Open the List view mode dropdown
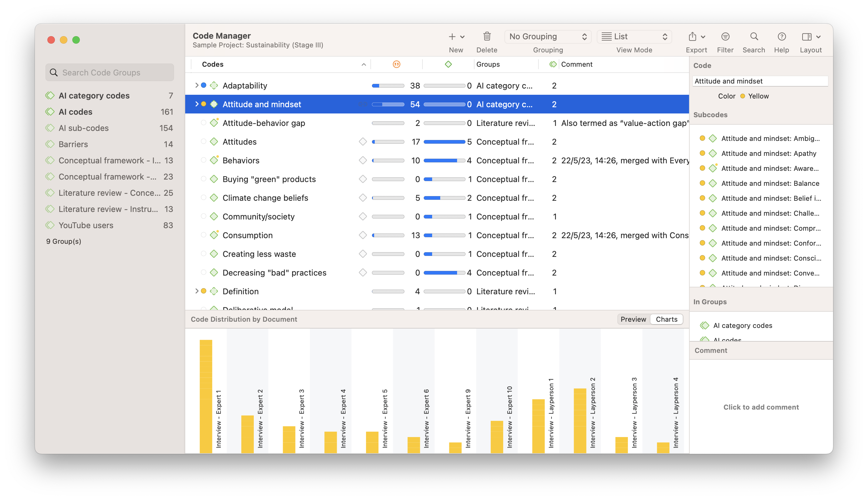The width and height of the screenshot is (868, 500). pyautogui.click(x=634, y=36)
